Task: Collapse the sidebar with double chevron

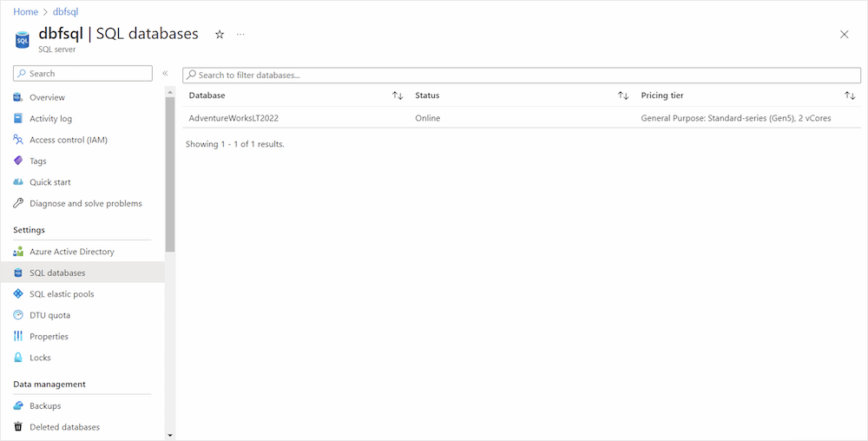Action: coord(165,74)
